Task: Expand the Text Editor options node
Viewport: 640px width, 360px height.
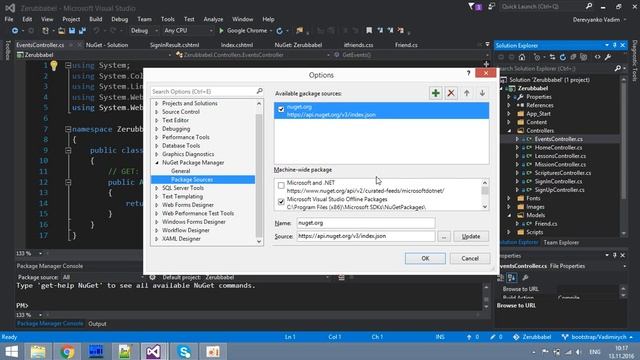Action: tap(156, 120)
